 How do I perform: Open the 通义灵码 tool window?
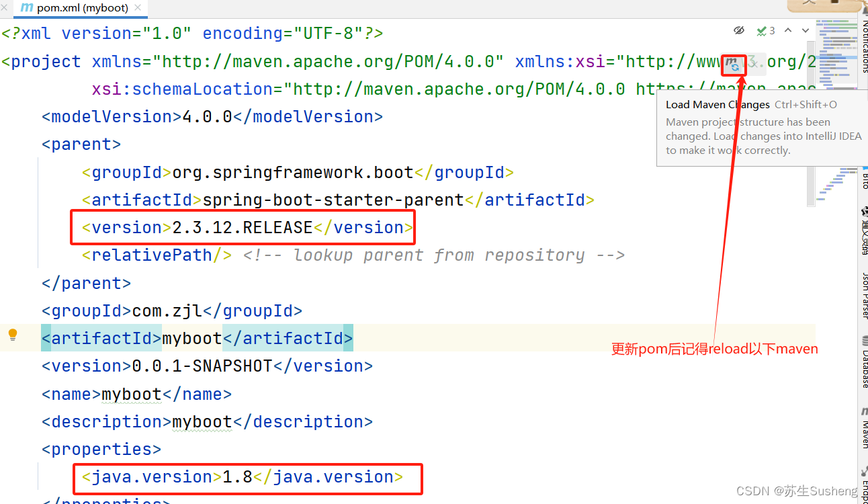click(x=864, y=231)
